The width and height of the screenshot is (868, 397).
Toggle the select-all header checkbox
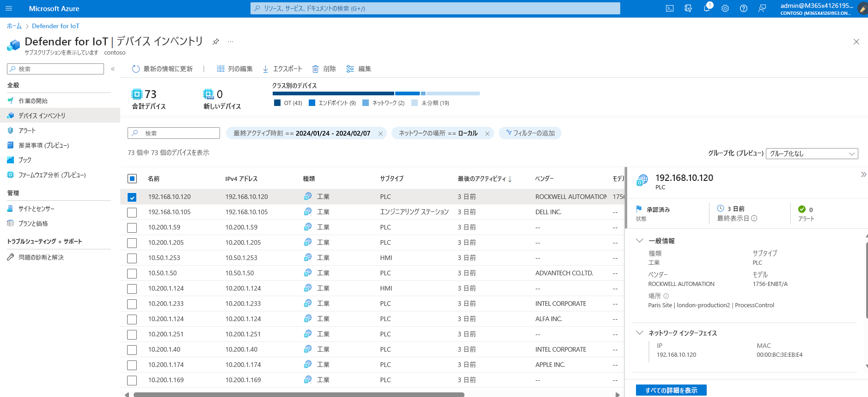[132, 179]
